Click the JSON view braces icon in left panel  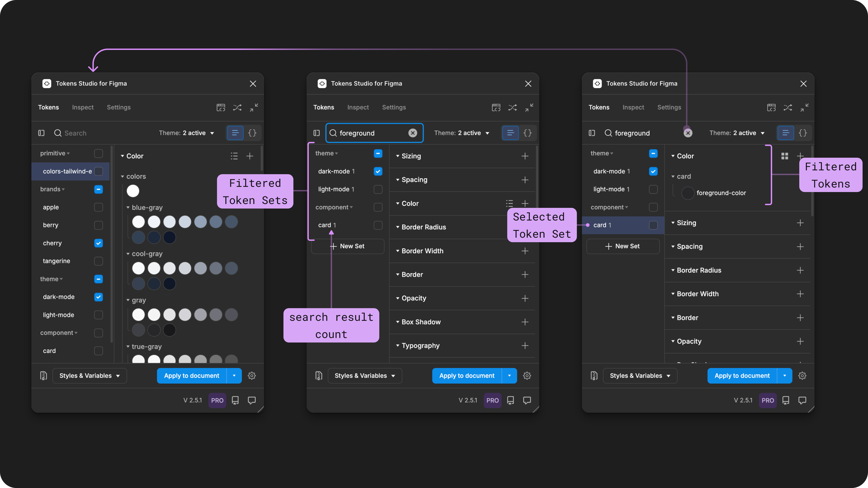pyautogui.click(x=252, y=133)
